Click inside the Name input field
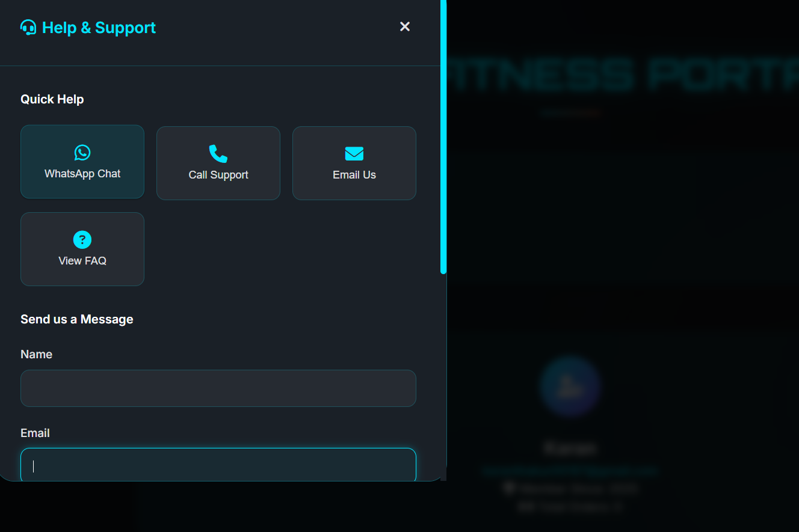 [218, 388]
